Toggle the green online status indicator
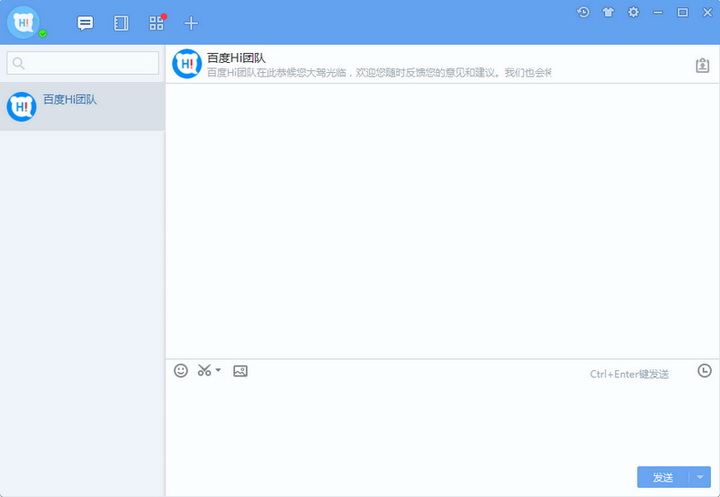The height and width of the screenshot is (497, 720). click(x=43, y=34)
